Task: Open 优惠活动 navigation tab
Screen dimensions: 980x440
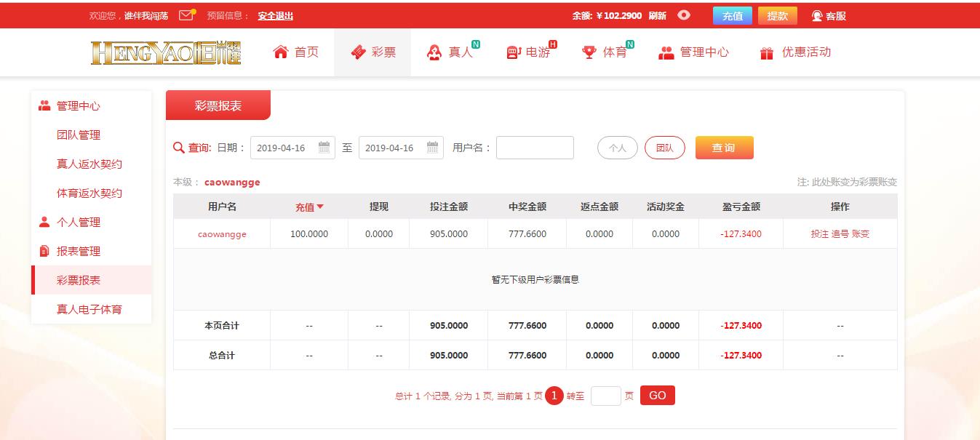Action: (794, 52)
